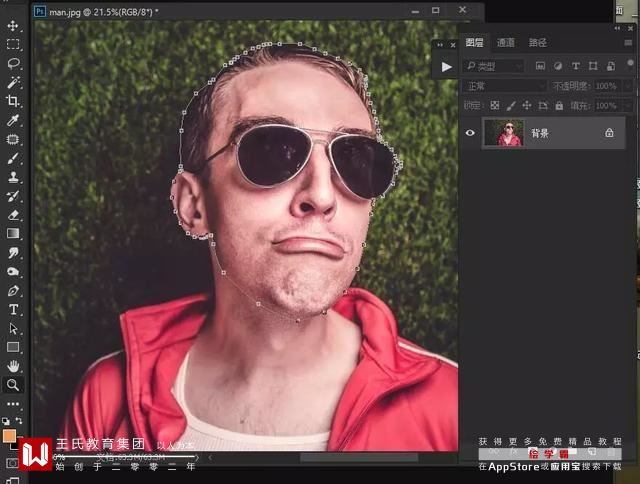The image size is (640, 484).
Task: Lock artboard nesting icon
Action: point(543,106)
